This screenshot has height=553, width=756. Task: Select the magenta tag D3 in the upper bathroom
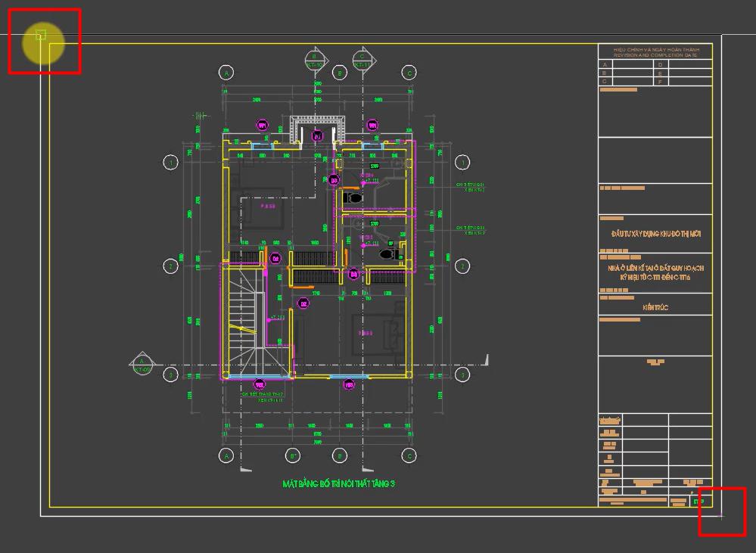coord(334,180)
